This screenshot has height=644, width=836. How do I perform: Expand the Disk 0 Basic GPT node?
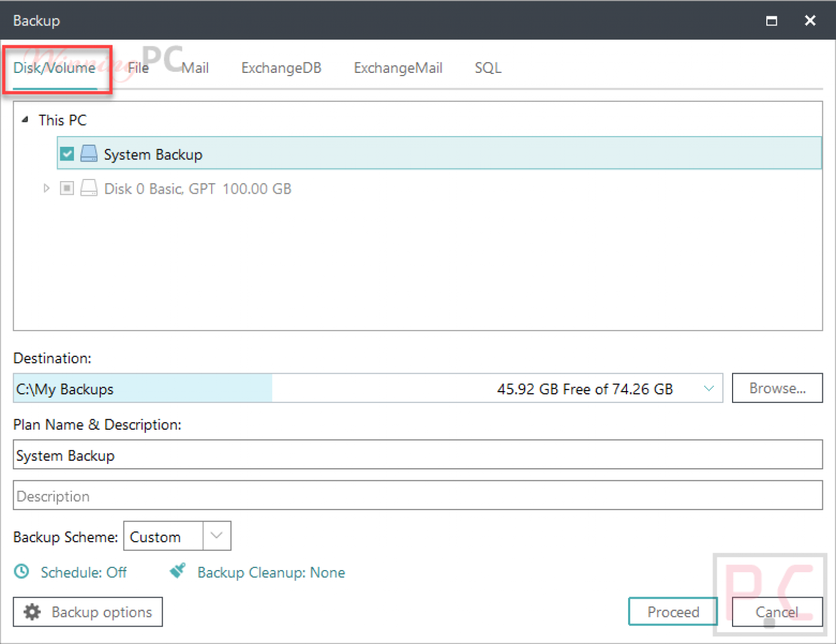click(46, 188)
